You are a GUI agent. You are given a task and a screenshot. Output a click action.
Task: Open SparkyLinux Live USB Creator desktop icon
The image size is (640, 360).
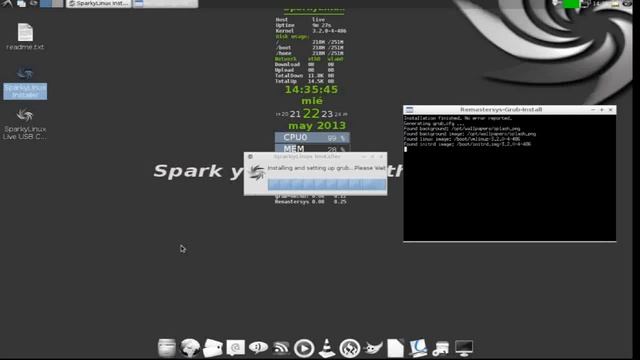[x=24, y=124]
